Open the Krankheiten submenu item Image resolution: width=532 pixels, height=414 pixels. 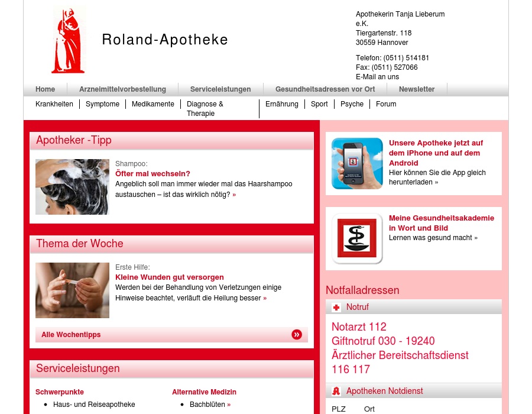pyautogui.click(x=54, y=104)
